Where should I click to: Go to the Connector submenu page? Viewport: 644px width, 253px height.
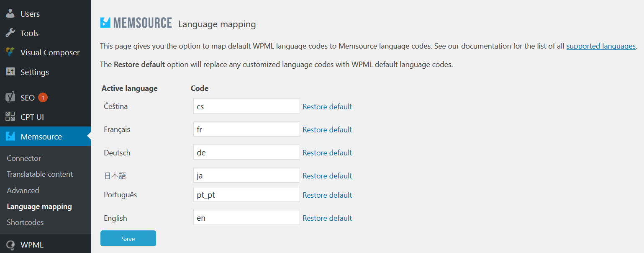24,158
